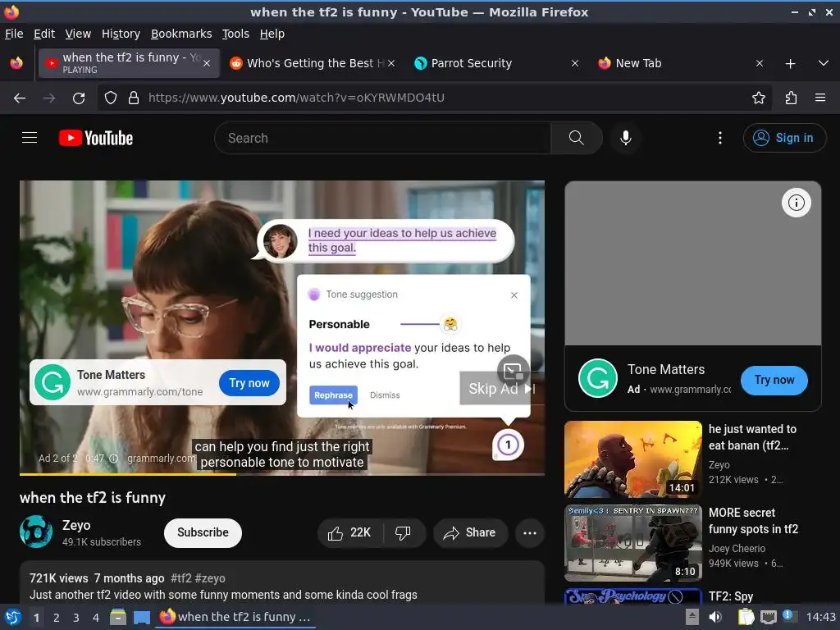
Task: Switch to the New Tab tab
Action: click(682, 63)
